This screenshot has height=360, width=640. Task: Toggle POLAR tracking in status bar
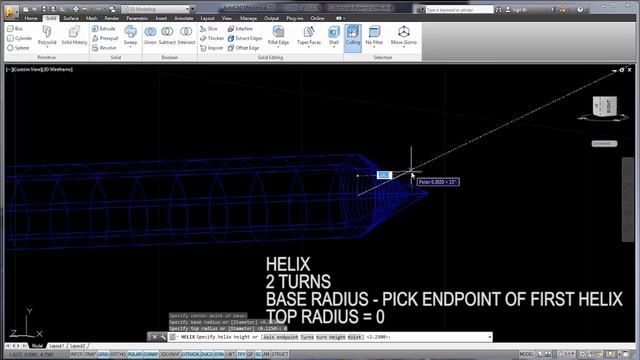(x=135, y=354)
